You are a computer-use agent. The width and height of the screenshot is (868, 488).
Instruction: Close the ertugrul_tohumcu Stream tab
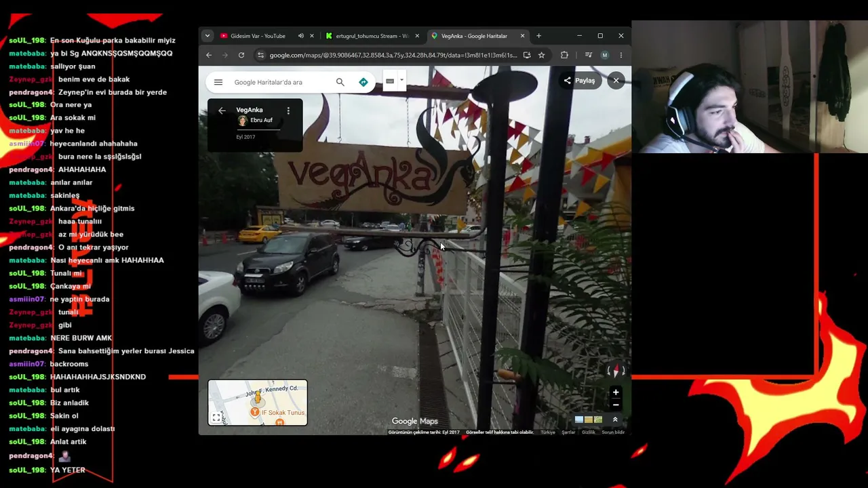point(418,36)
